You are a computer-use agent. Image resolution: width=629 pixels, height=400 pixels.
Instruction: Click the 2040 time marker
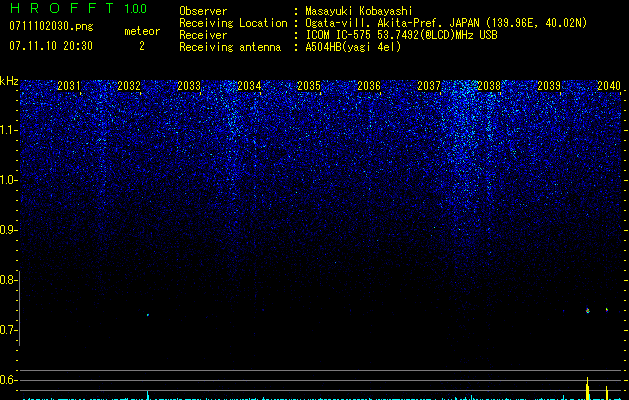tap(609, 86)
